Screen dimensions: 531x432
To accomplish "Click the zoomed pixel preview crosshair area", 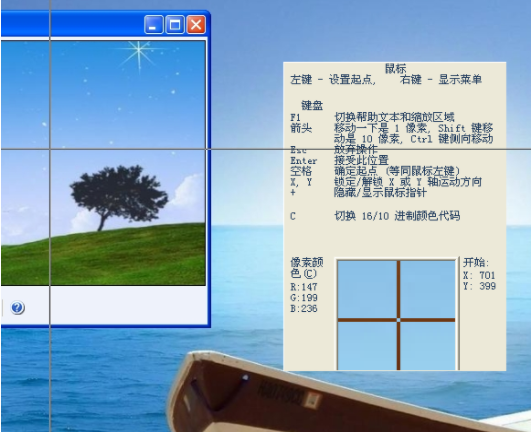I will 398,315.
